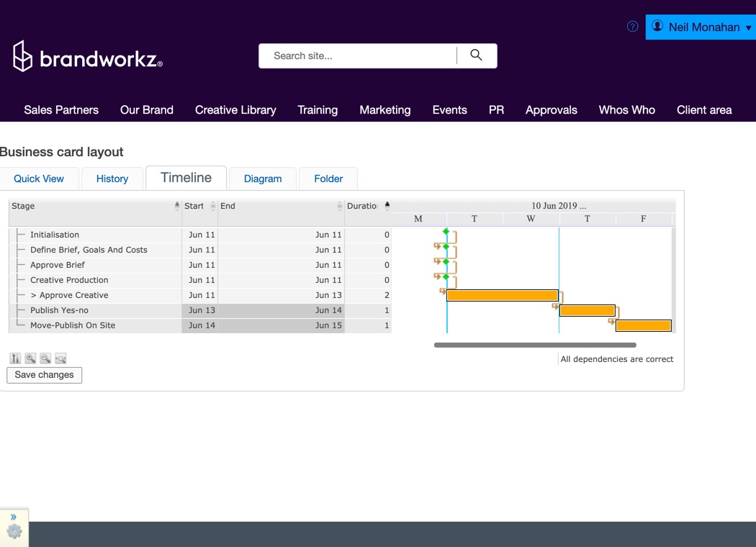Image resolution: width=756 pixels, height=547 pixels.
Task: Select the Approve Creative orange Gantt bar
Action: (x=503, y=295)
